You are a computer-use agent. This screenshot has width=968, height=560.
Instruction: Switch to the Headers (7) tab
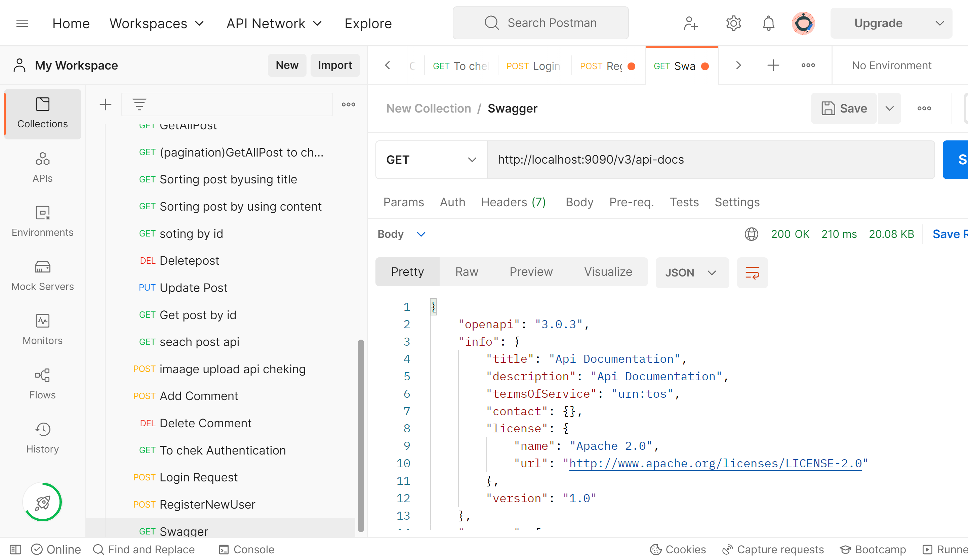coord(513,202)
